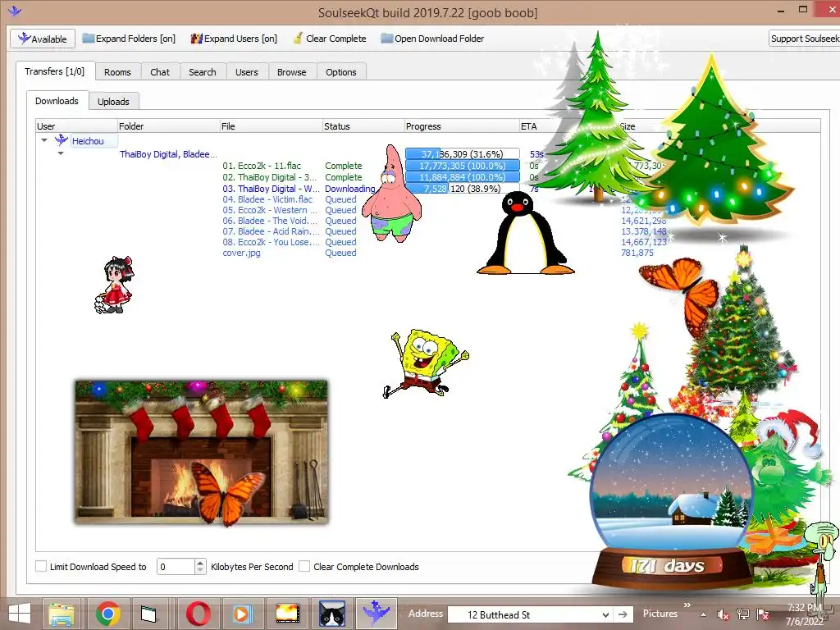Open the cat icon app in taskbar
The image size is (840, 630).
click(x=332, y=614)
